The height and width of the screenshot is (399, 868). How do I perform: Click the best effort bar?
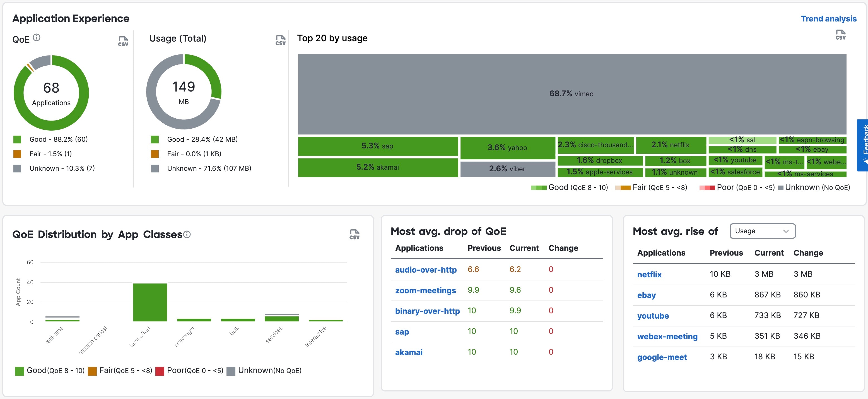pos(150,302)
